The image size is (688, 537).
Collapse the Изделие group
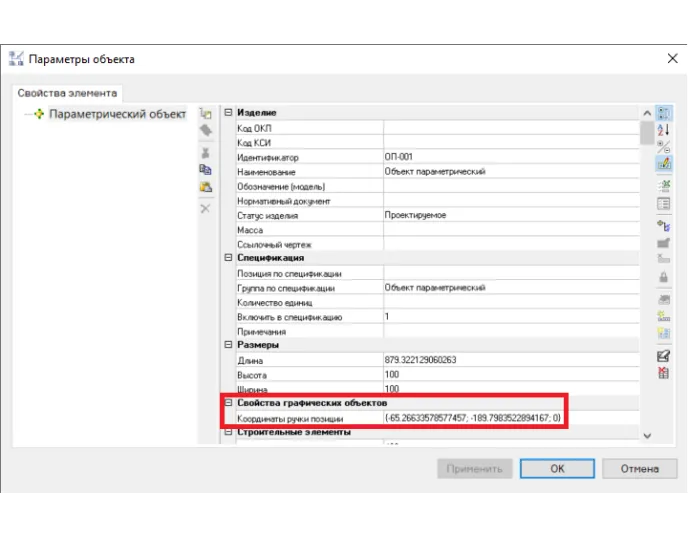228,112
